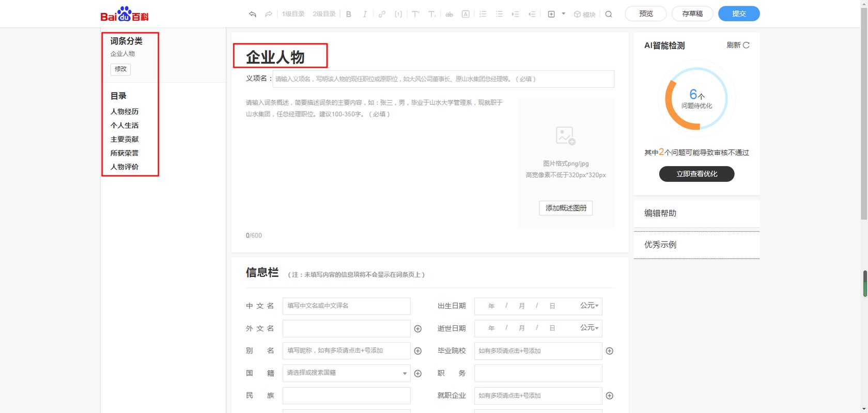The image size is (868, 413).
Task: Click the 中文名 input field
Action: tap(347, 306)
